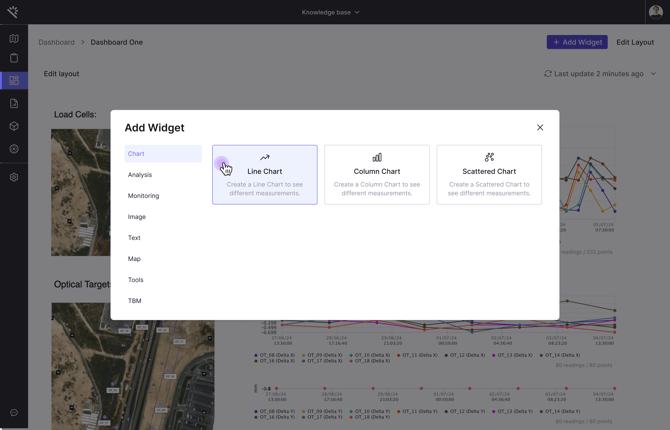670x430 pixels.
Task: Open the cube icon in left sidebar
Action: [14, 126]
